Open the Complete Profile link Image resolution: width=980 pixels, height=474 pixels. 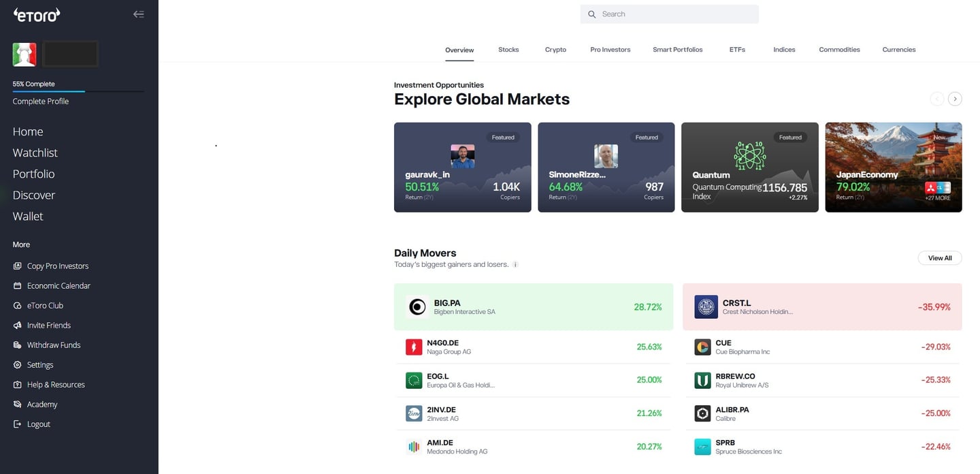(41, 101)
